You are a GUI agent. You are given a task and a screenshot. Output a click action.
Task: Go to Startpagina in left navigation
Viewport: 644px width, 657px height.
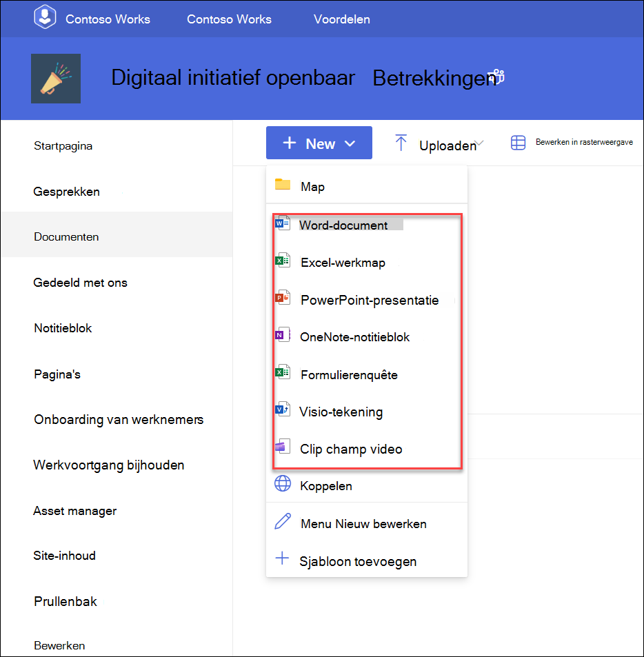[63, 146]
